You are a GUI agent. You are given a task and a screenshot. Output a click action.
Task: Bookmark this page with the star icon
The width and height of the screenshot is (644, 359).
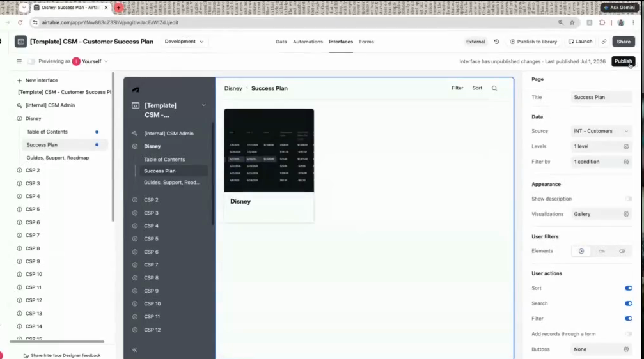(x=572, y=22)
